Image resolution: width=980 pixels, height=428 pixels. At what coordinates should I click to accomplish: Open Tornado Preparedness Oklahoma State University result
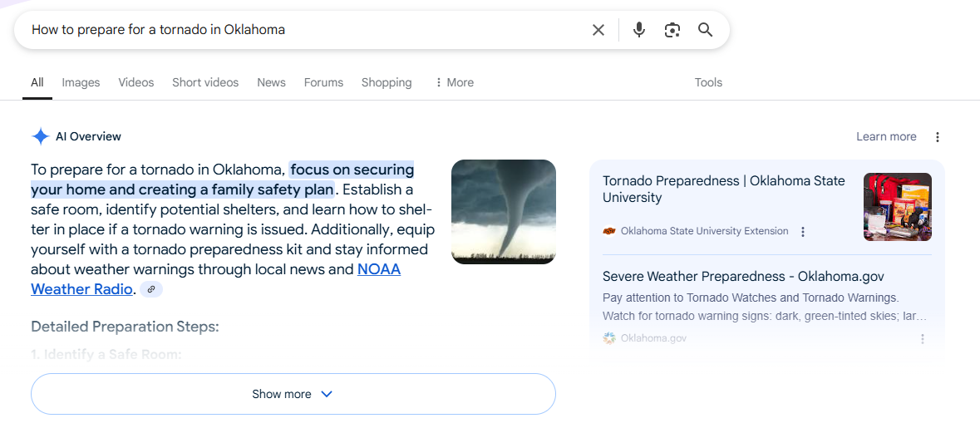click(x=724, y=189)
